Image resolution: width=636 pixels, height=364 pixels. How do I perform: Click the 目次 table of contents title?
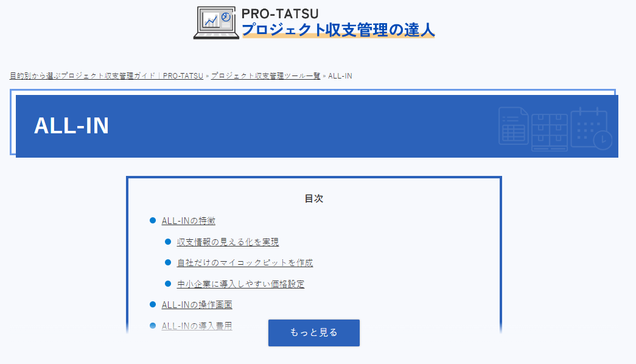tap(313, 199)
